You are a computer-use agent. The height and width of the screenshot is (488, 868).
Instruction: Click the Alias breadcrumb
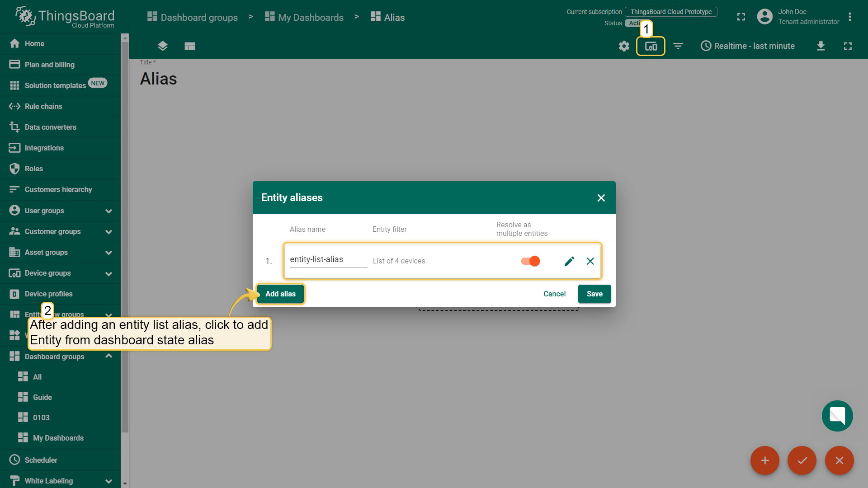point(387,17)
